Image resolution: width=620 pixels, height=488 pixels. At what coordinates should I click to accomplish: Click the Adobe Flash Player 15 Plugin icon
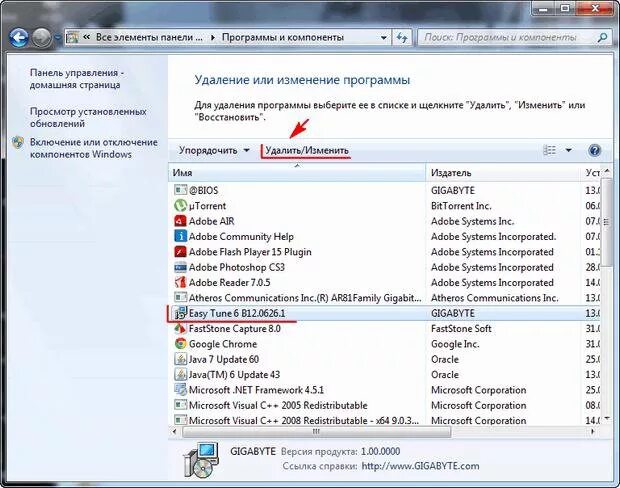coord(180,252)
